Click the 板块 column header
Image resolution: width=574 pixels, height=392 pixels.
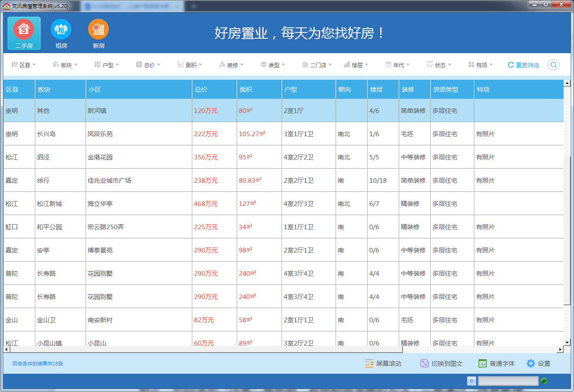pyautogui.click(x=60, y=89)
